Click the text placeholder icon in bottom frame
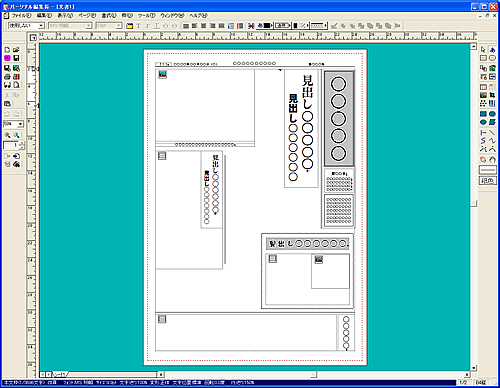The height and width of the screenshot is (388, 500). pyautogui.click(x=162, y=319)
